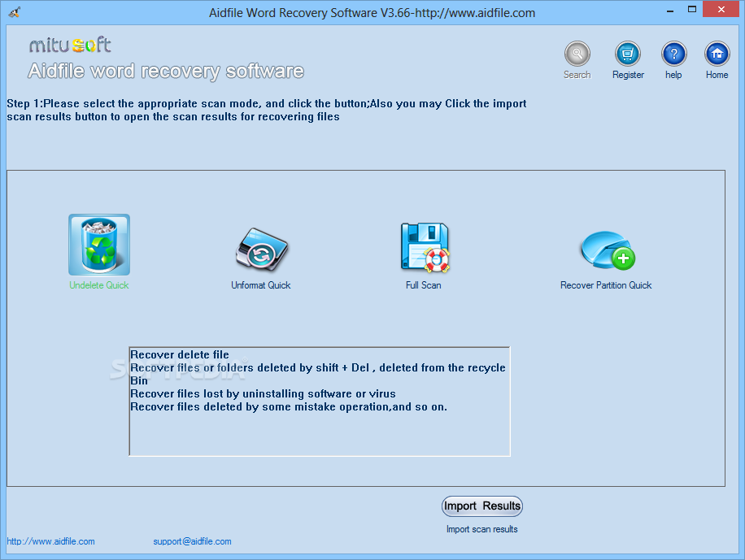
Task: Click the Home label text
Action: click(717, 75)
